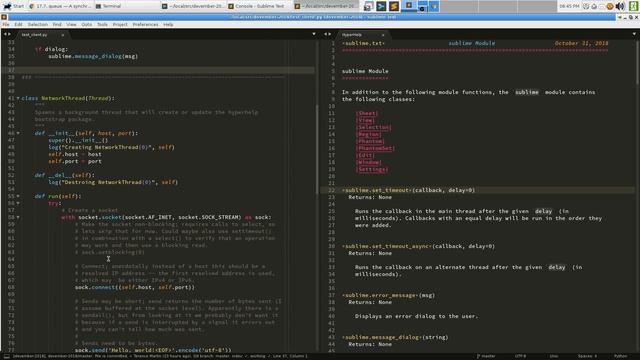Toggle the side bar icon in the status bar

tap(7, 356)
